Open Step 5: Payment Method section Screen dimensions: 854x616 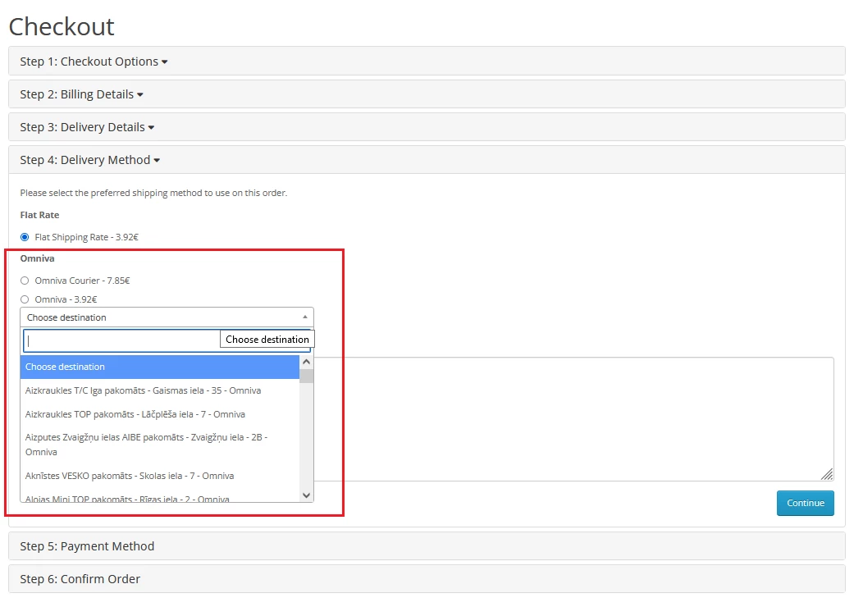coord(87,546)
